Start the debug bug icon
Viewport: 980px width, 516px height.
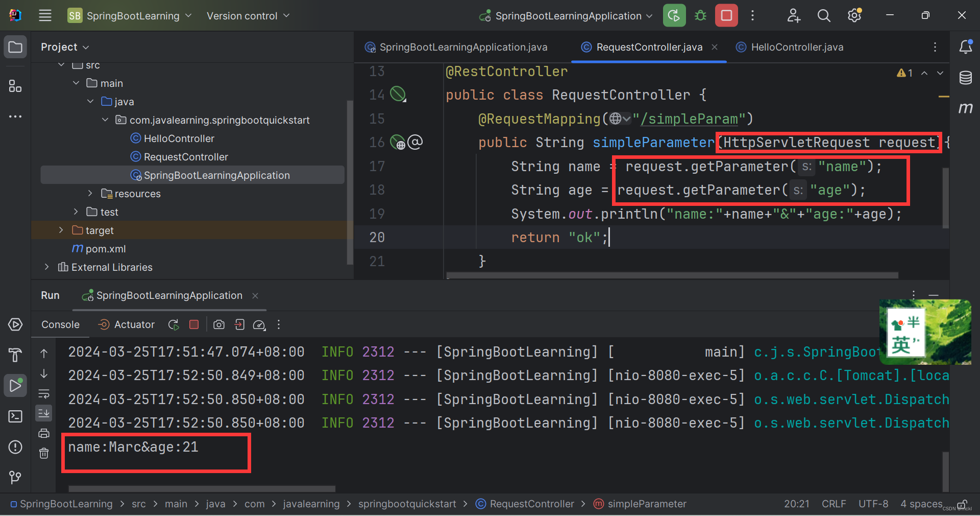tap(700, 15)
